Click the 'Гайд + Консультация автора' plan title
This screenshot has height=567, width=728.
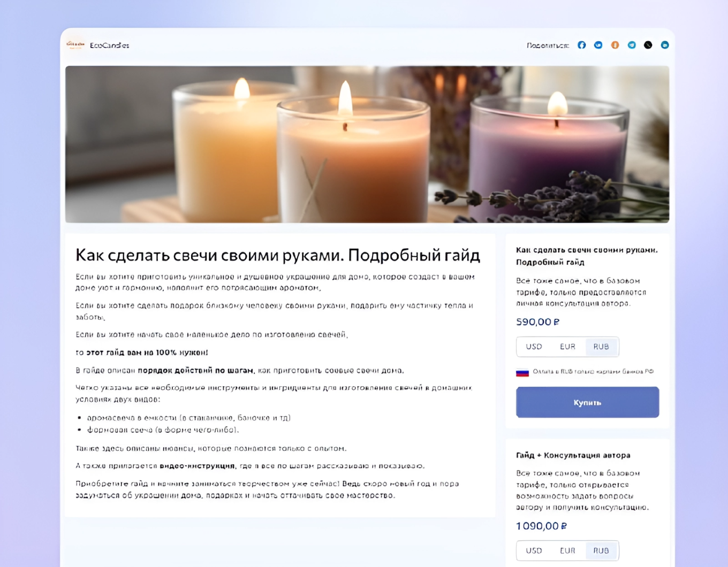(x=573, y=455)
